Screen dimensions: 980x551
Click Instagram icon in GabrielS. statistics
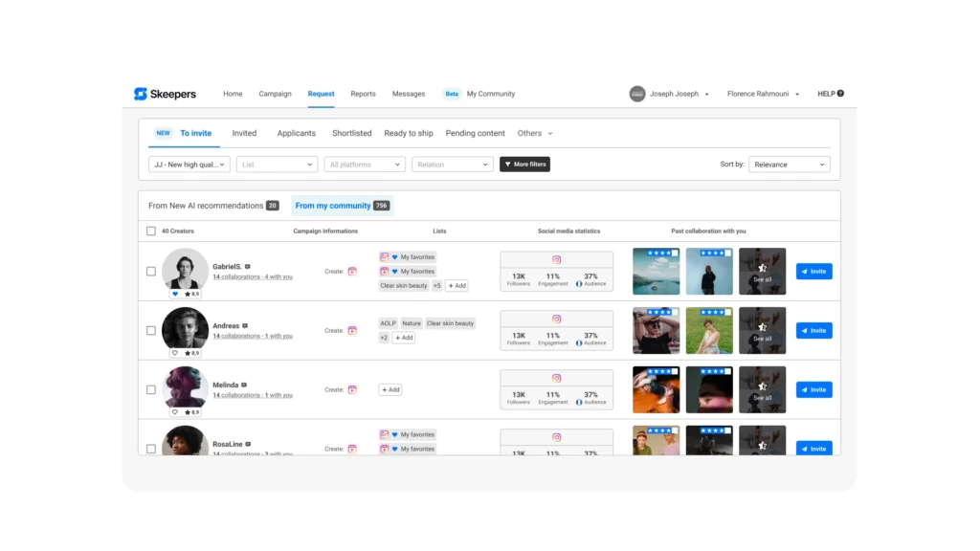point(556,260)
